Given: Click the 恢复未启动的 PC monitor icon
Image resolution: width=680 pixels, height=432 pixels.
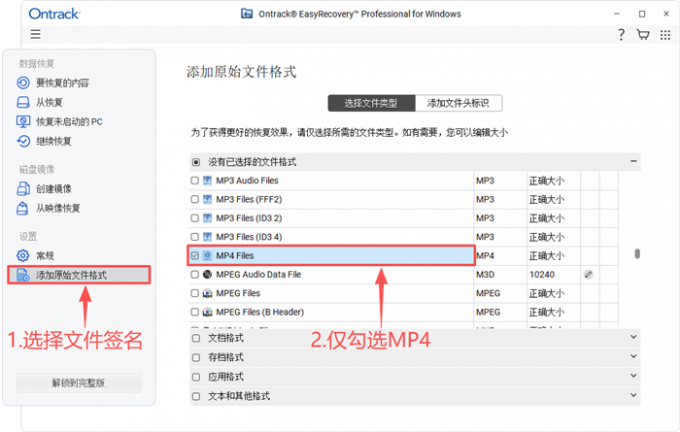Looking at the screenshot, I should [23, 121].
